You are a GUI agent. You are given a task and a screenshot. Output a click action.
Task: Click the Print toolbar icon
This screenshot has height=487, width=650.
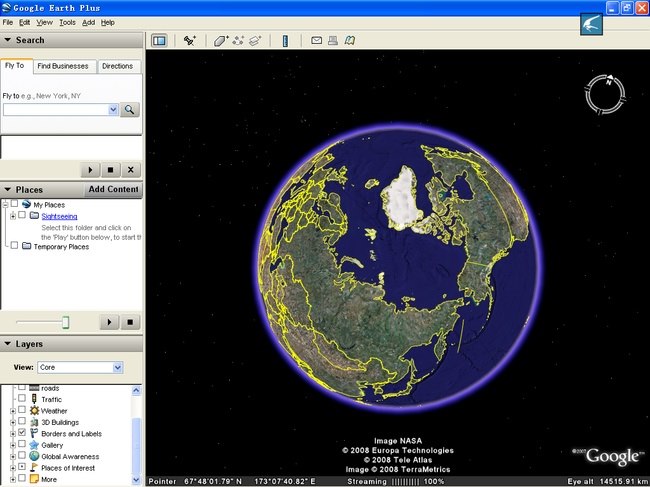coord(333,40)
